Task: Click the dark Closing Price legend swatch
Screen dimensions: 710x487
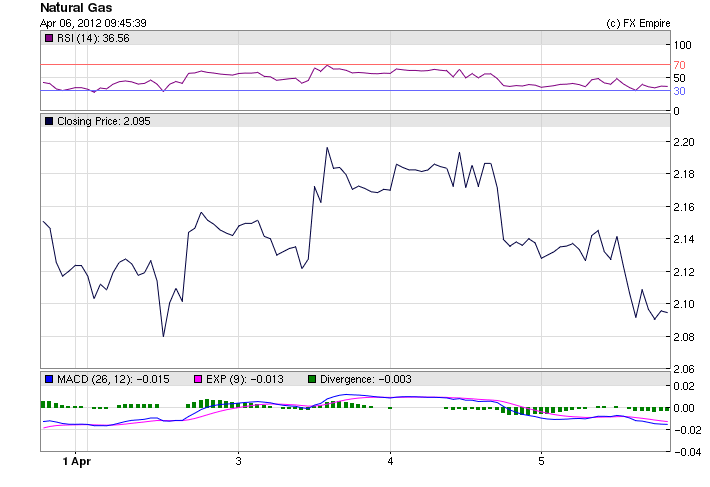Action: tap(49, 121)
